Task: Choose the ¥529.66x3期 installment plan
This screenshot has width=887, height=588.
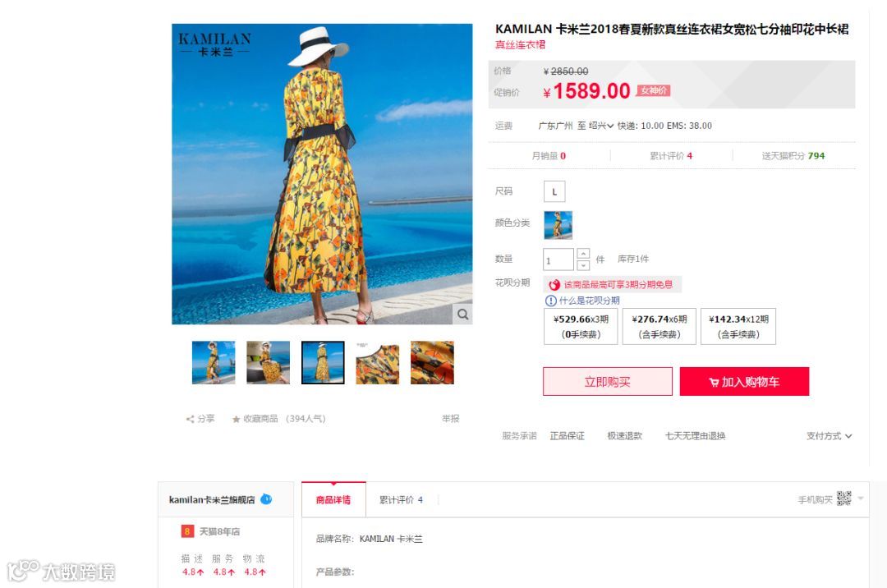Action: pyautogui.click(x=581, y=326)
